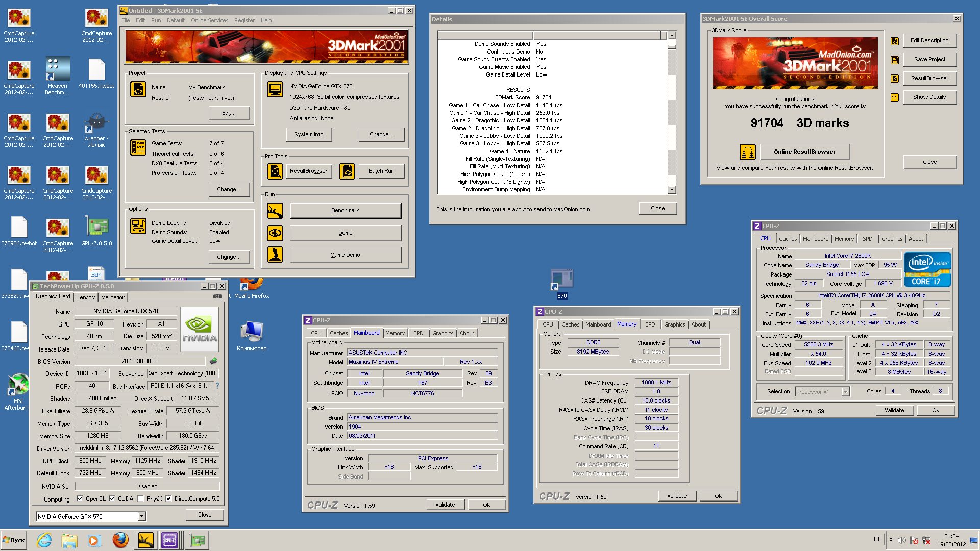Click the Edit Description icon in Overall Score
This screenshot has width=980, height=551.
(895, 41)
